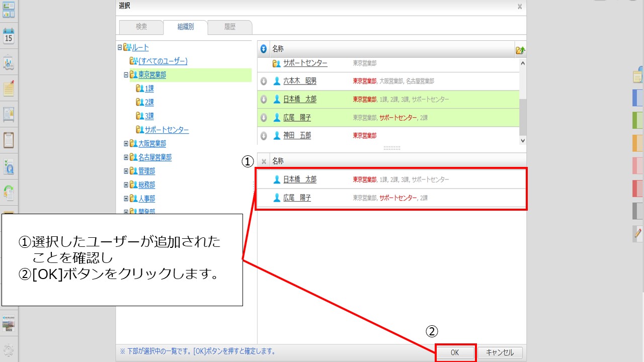Click the キャンセル button
644x362 pixels.
500,352
